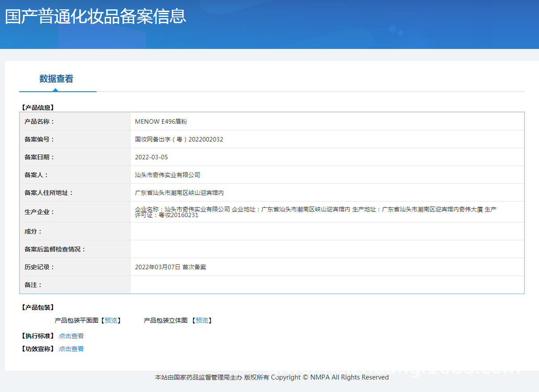Click the 备案后监督检查情况 row label
The width and height of the screenshot is (539, 392).
coord(55,249)
